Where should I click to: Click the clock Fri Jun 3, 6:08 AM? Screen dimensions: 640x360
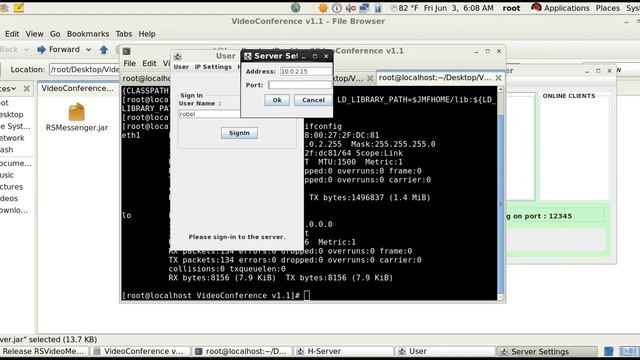(458, 8)
